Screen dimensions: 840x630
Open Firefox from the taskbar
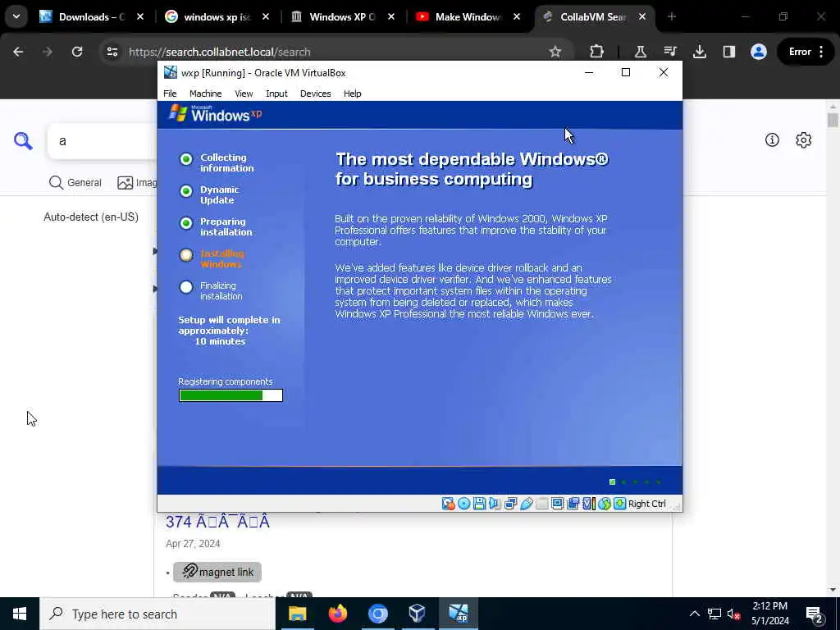(337, 614)
